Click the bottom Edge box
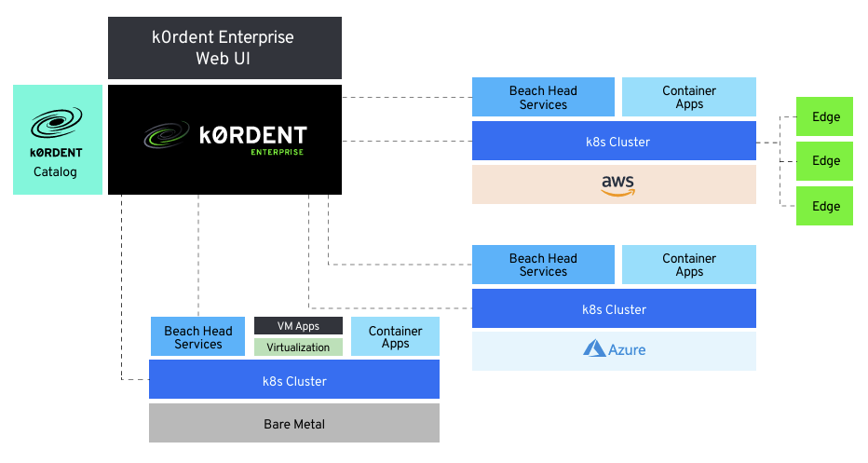Image resolution: width=868 pixels, height=463 pixels. point(825,206)
